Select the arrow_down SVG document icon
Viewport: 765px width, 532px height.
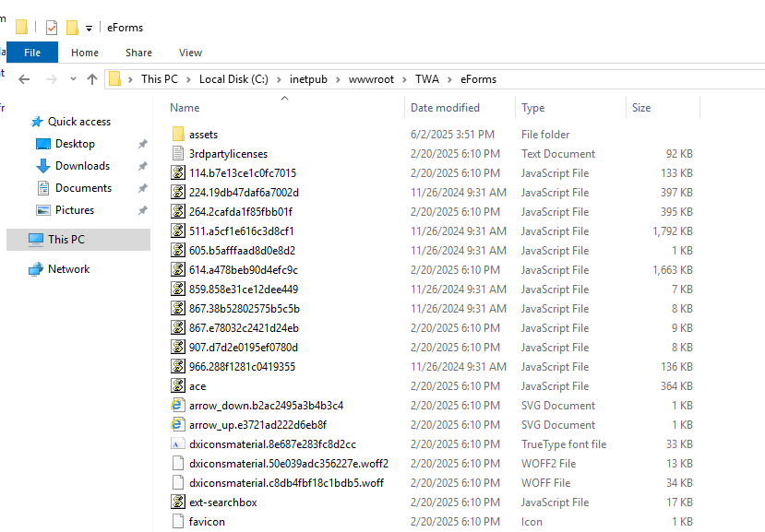[x=178, y=405]
